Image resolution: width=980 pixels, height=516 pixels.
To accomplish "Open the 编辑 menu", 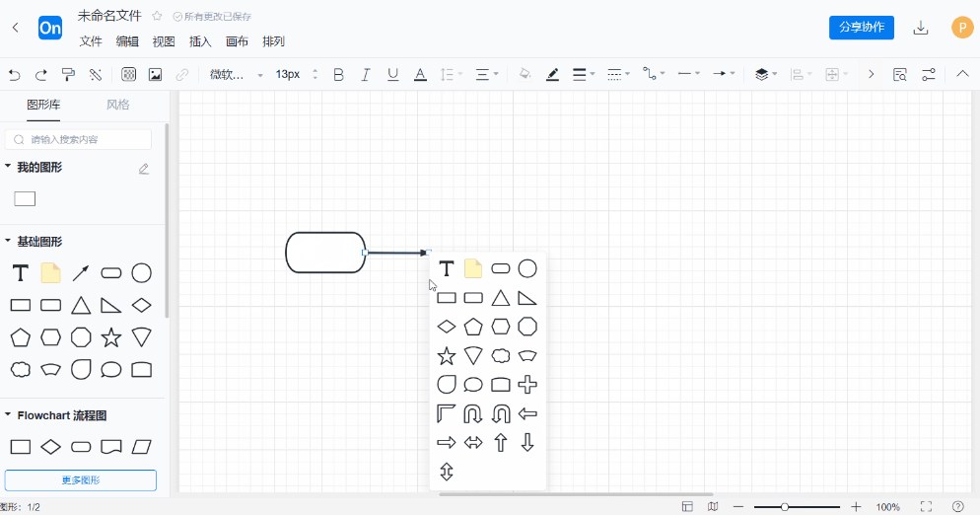I will pyautogui.click(x=127, y=41).
